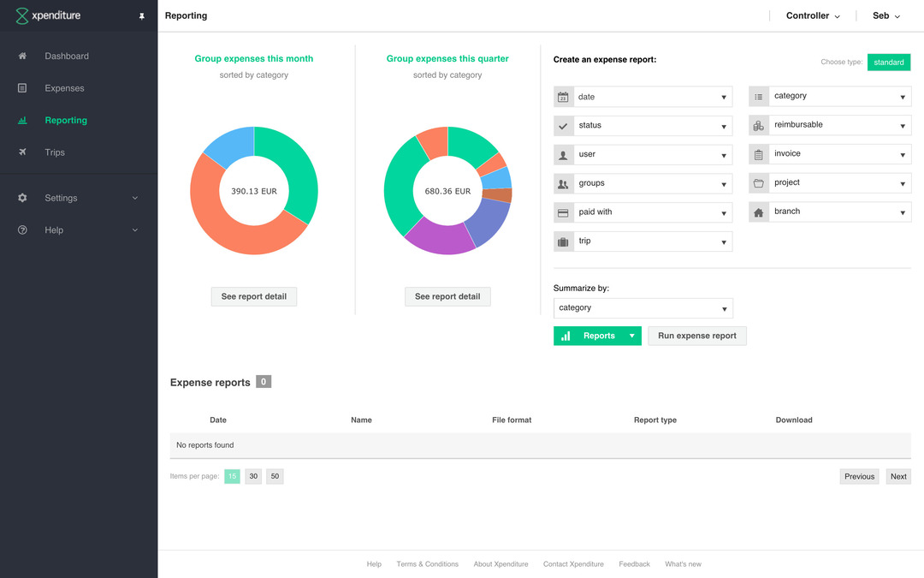Screen dimensions: 924x578
Task: Click the credit card icon for paid with
Action: 562,212
